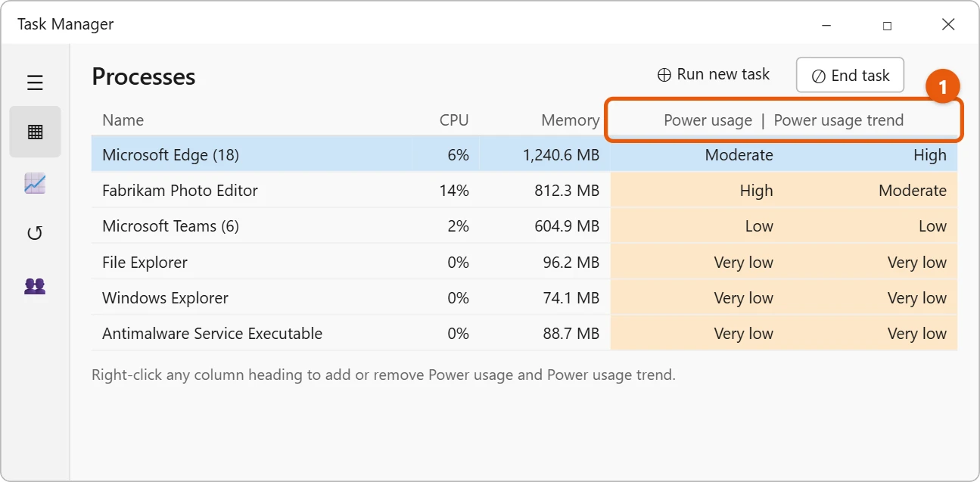Click Edge's High power usage trend cell

tap(930, 155)
